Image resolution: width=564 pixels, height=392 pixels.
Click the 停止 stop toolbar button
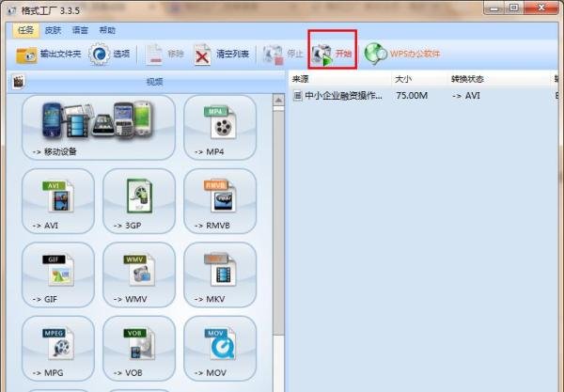pyautogui.click(x=283, y=55)
